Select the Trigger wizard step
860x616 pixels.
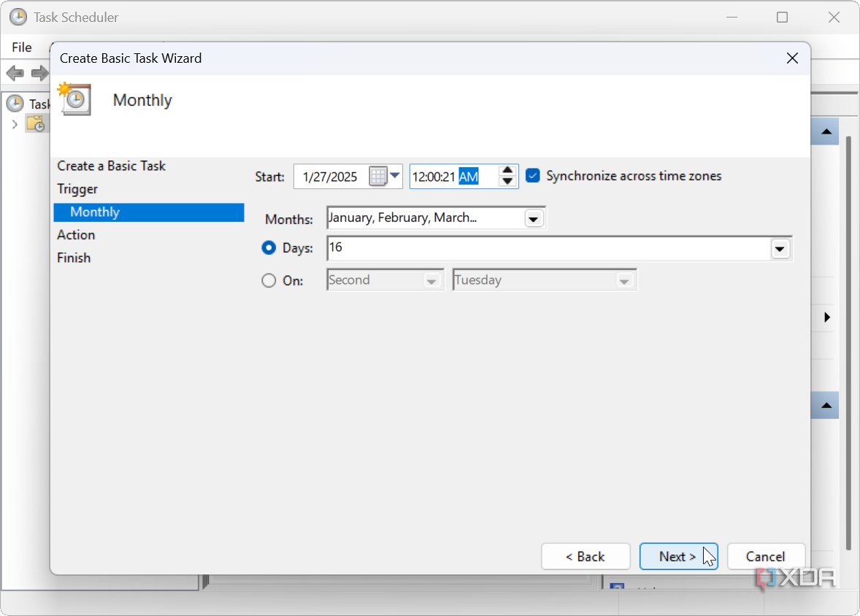(x=77, y=189)
